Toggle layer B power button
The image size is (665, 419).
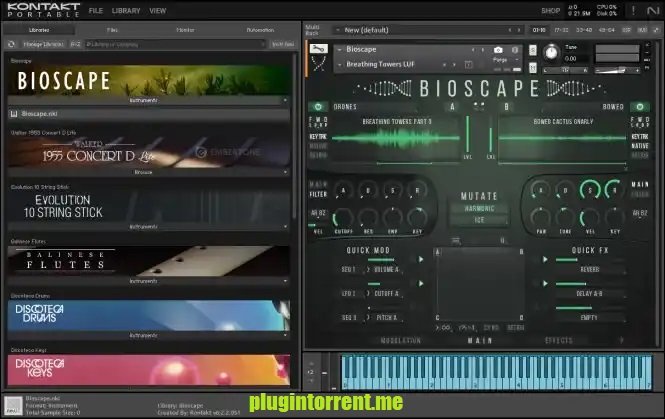tap(640, 107)
